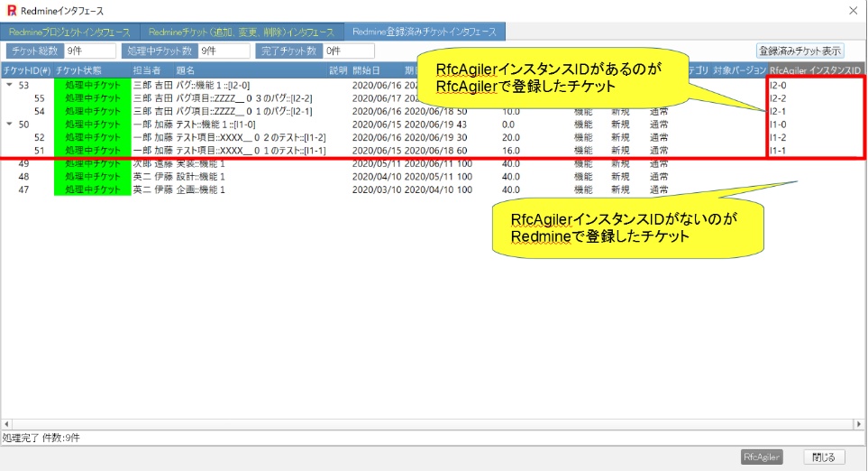Click title バグ::機能 1 ::[I2-0]

[213, 86]
